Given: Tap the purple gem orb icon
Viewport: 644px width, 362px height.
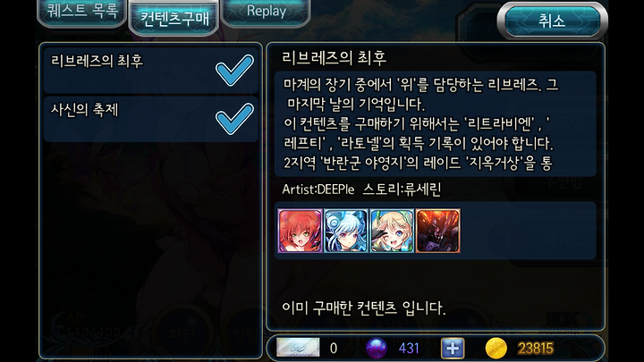Looking at the screenshot, I should coord(377,348).
